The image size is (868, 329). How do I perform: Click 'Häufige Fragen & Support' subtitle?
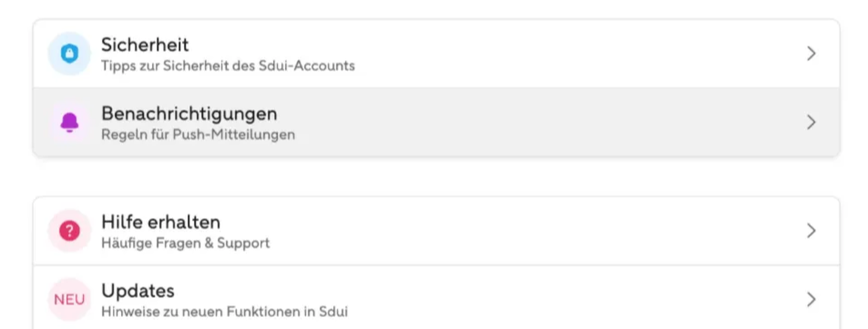(x=186, y=243)
